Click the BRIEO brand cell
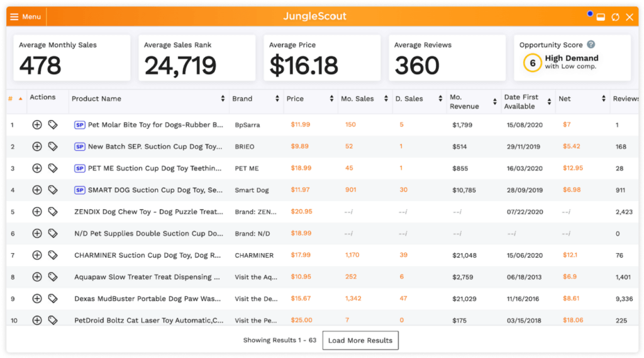This screenshot has height=358, width=644. 245,146
